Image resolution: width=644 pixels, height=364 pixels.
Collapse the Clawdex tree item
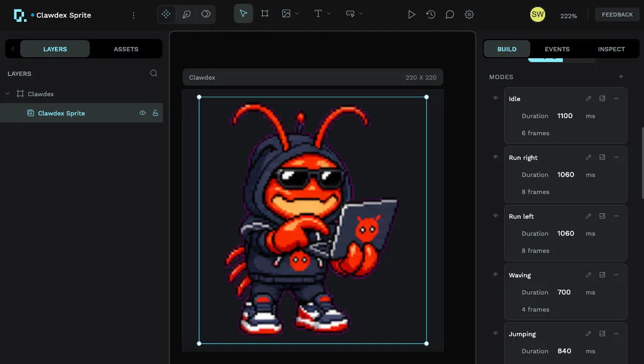pos(7,94)
